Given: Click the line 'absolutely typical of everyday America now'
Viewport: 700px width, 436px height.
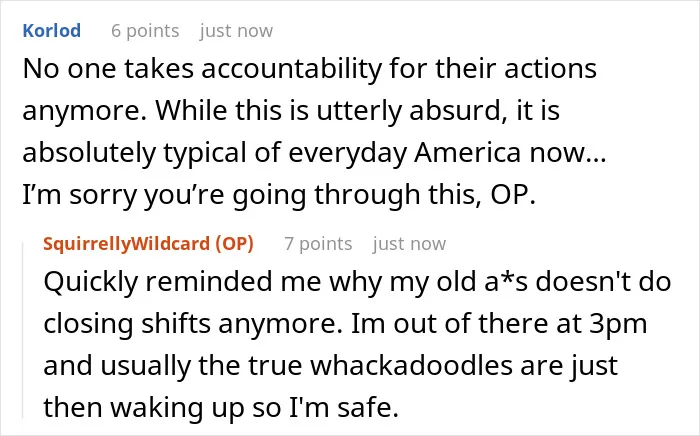Looking at the screenshot, I should [x=314, y=153].
